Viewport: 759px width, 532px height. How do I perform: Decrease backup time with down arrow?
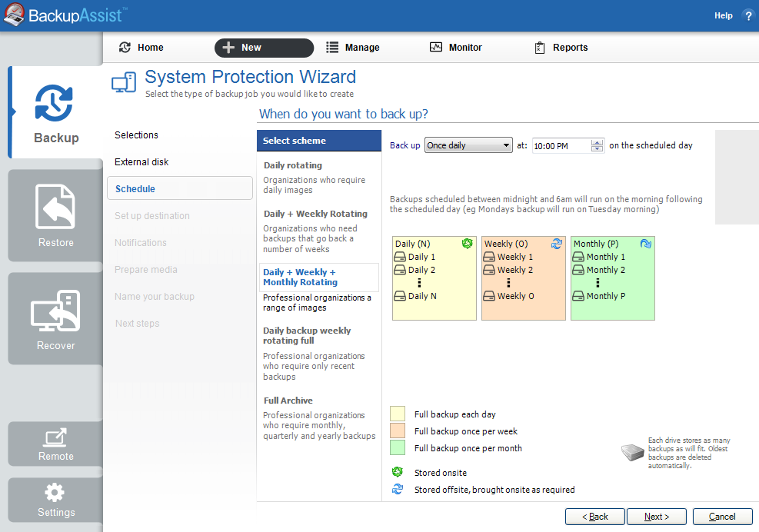coord(598,149)
